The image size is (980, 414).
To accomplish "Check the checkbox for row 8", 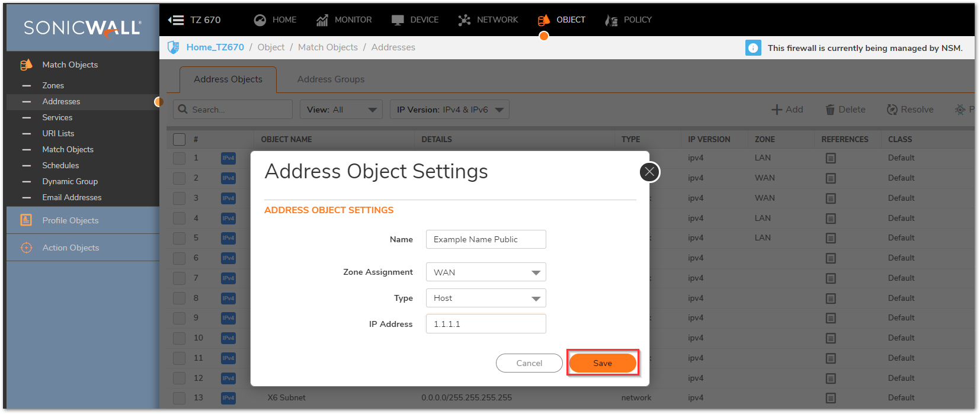I will 179,298.
